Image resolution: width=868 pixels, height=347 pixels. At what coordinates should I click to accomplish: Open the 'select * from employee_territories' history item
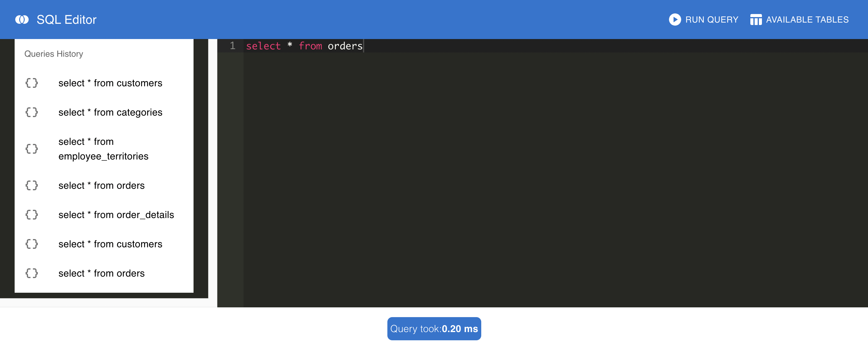pyautogui.click(x=103, y=149)
